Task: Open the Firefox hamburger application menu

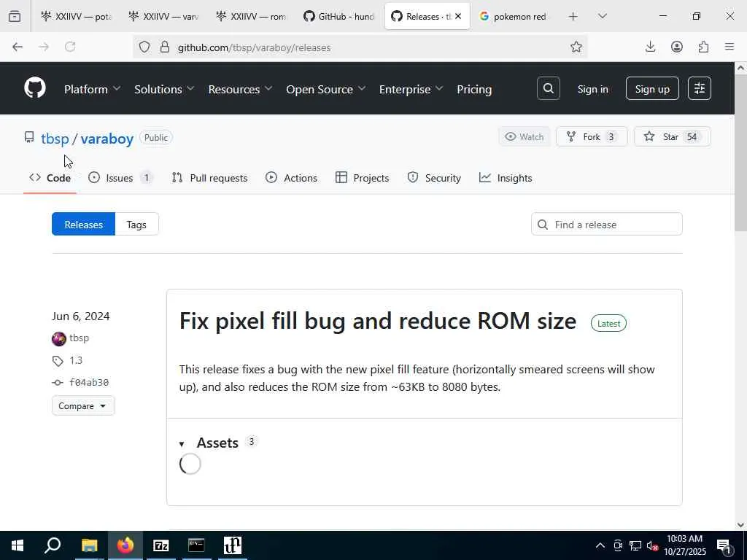Action: pos(729,47)
